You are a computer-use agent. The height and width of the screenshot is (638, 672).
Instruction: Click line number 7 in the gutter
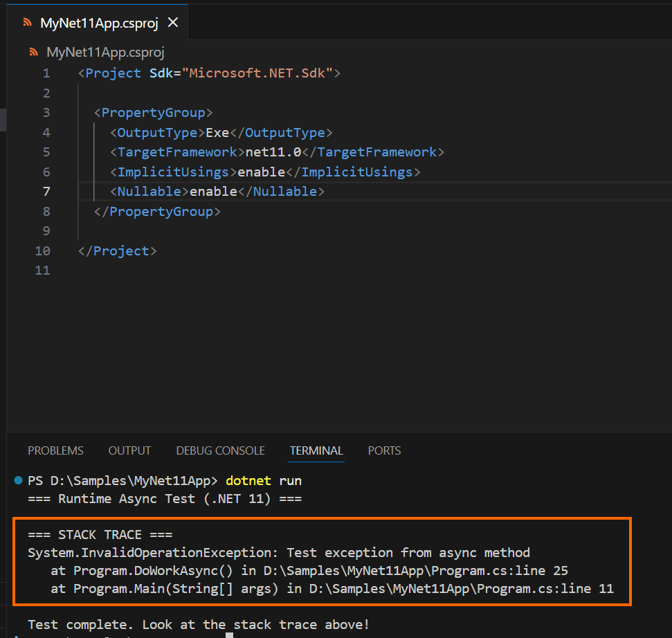[46, 191]
